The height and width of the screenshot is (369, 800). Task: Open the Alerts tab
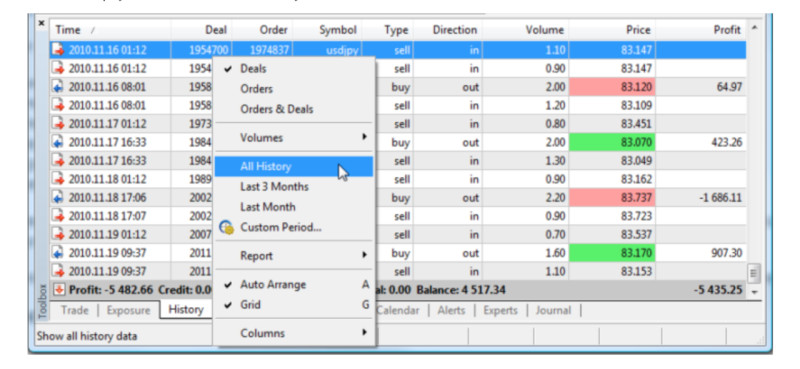pos(451,310)
